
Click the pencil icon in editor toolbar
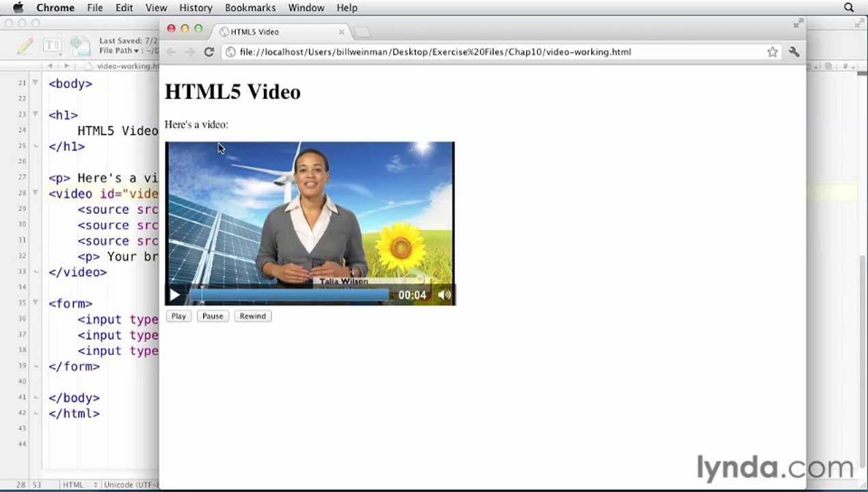pos(25,46)
